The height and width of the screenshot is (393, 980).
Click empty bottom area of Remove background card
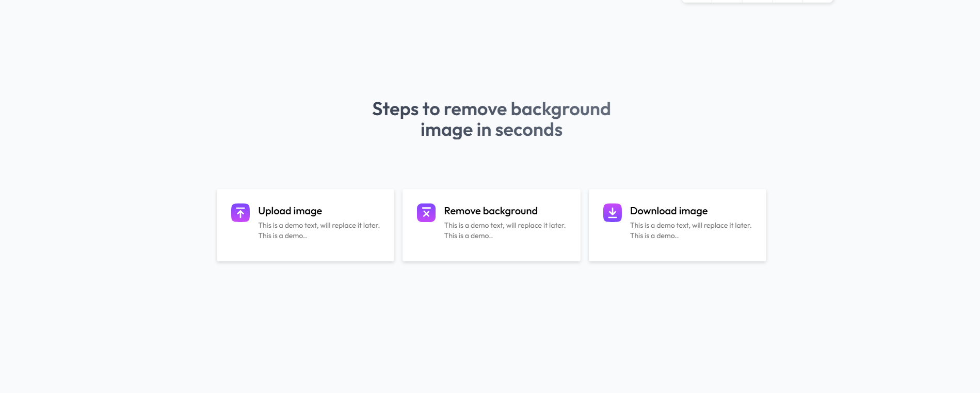(x=491, y=251)
